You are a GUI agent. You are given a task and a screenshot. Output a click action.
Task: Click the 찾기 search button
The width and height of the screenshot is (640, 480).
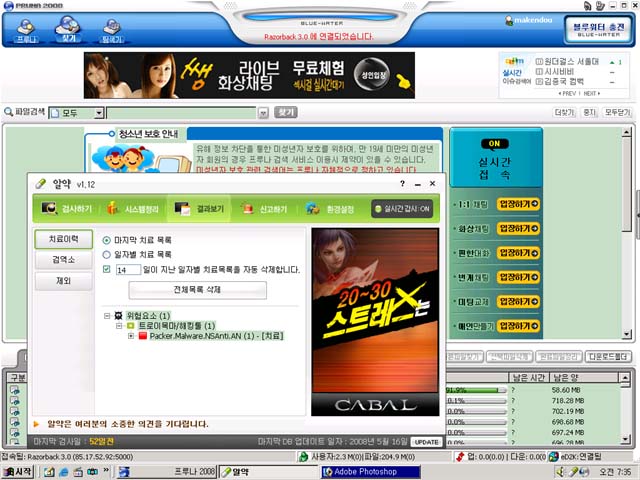pyautogui.click(x=286, y=112)
